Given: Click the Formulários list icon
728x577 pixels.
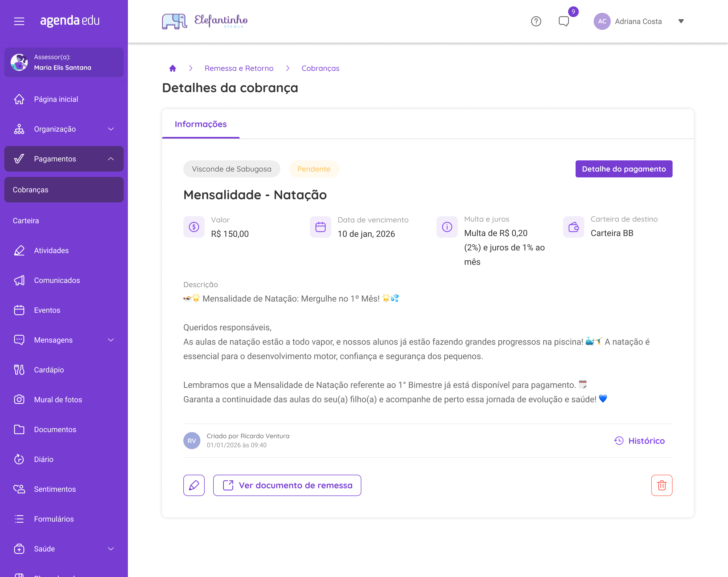Looking at the screenshot, I should (x=19, y=519).
